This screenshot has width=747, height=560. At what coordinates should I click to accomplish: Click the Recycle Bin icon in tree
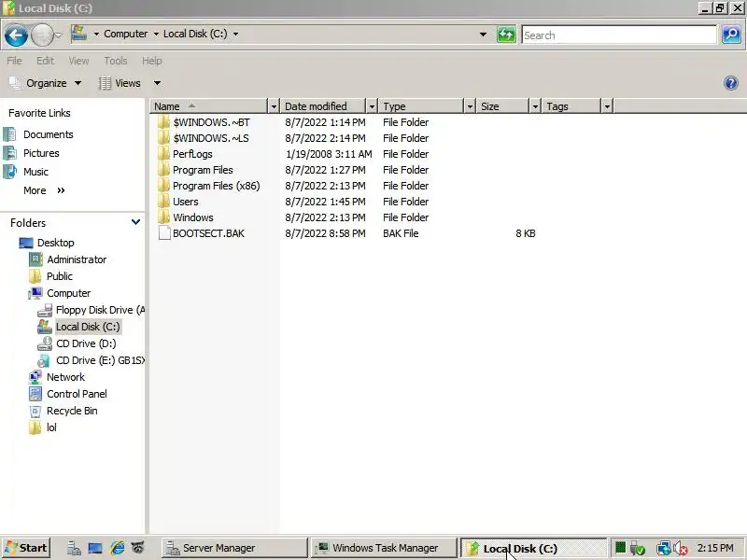click(35, 411)
